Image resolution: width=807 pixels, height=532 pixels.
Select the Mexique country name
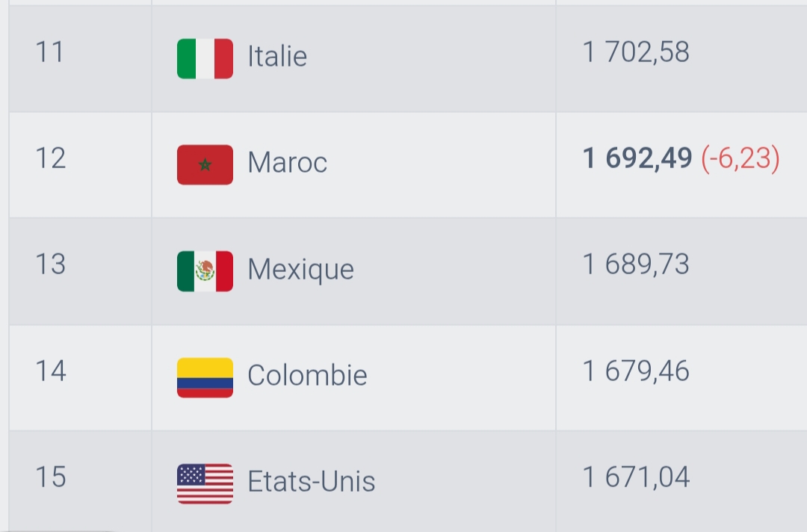[x=300, y=269]
